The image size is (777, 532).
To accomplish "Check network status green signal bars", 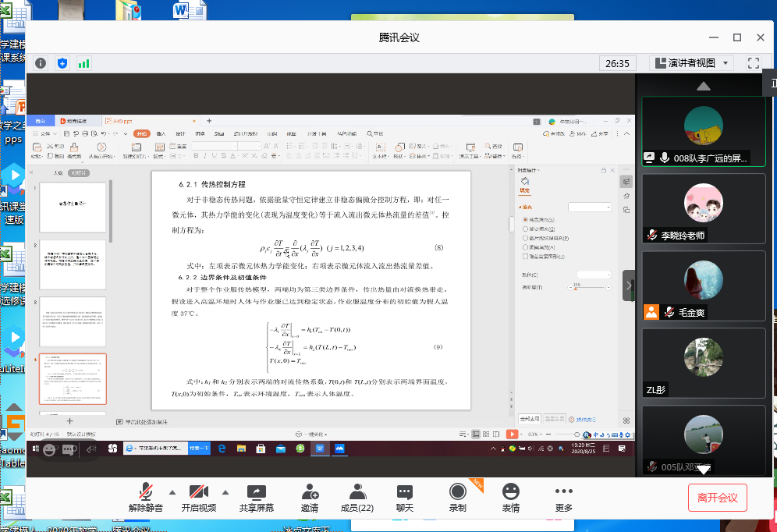I will pyautogui.click(x=83, y=63).
